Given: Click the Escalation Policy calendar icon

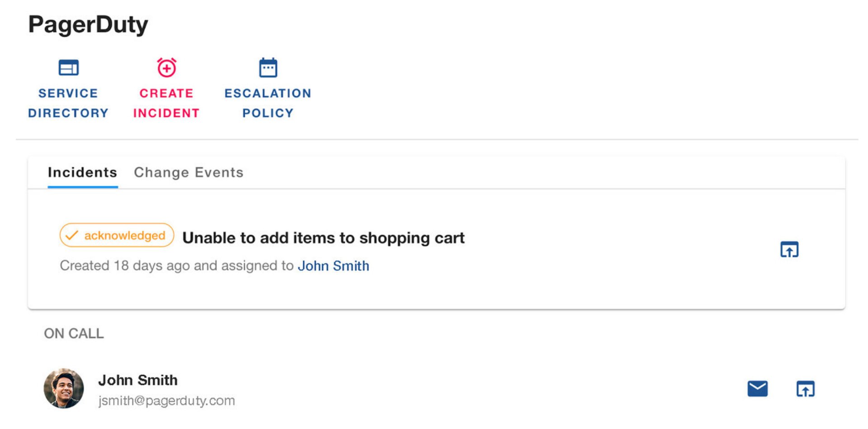Looking at the screenshot, I should (268, 68).
